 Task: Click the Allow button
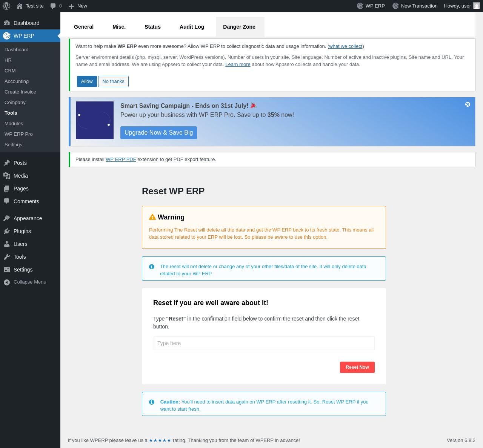87,81
